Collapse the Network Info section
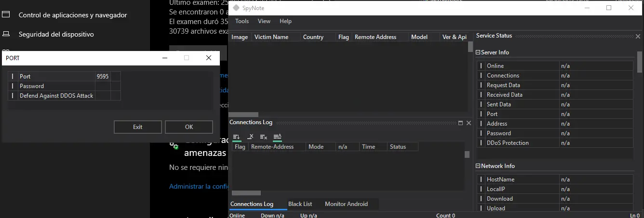 [x=478, y=166]
